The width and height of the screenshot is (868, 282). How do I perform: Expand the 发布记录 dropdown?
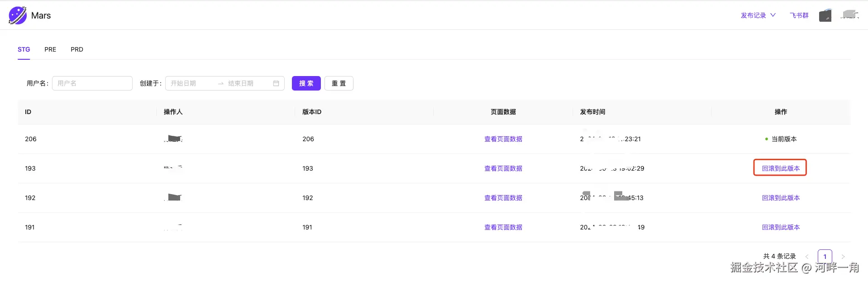758,15
